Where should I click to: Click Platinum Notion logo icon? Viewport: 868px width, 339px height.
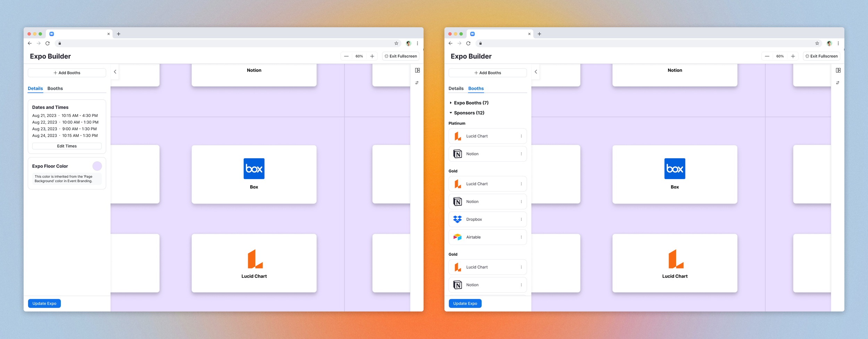pyautogui.click(x=458, y=154)
